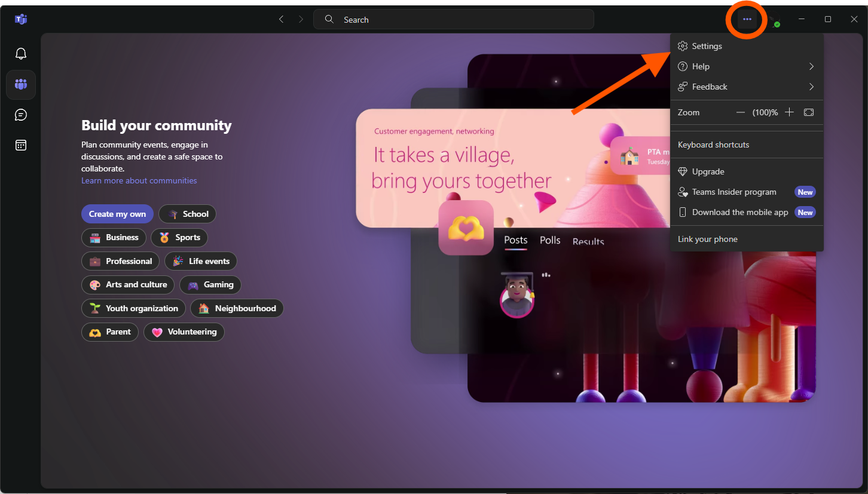Image resolution: width=868 pixels, height=494 pixels.
Task: Click the New badge beside Teams Insider program
Action: [805, 192]
